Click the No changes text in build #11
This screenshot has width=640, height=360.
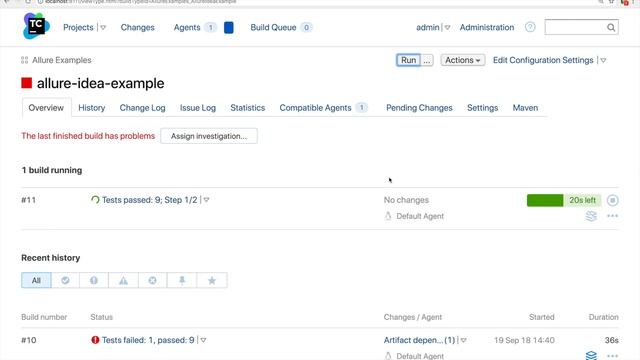point(406,200)
